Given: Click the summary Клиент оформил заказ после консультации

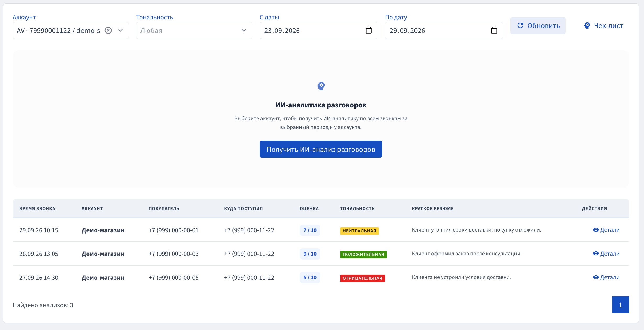Looking at the screenshot, I should [467, 254].
